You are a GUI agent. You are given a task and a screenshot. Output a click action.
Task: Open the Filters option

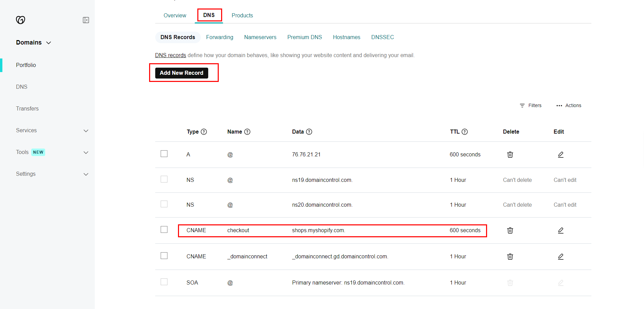click(531, 105)
